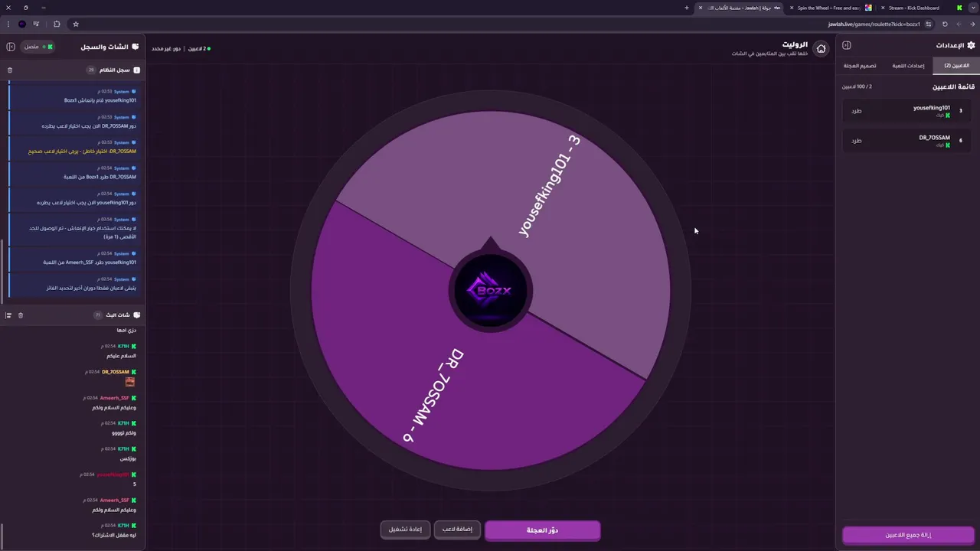Screen dimensions: 980x551
Task: Click the شات البث chat bubble icon
Action: (x=136, y=315)
